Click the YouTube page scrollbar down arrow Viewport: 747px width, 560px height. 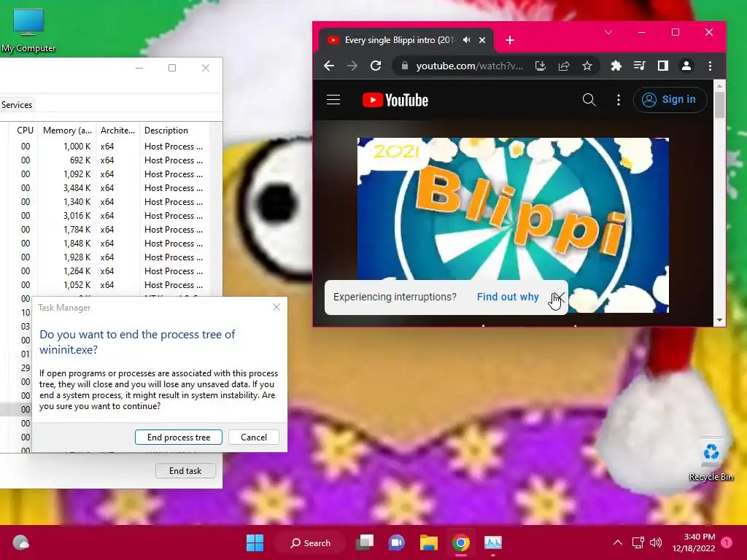click(719, 321)
